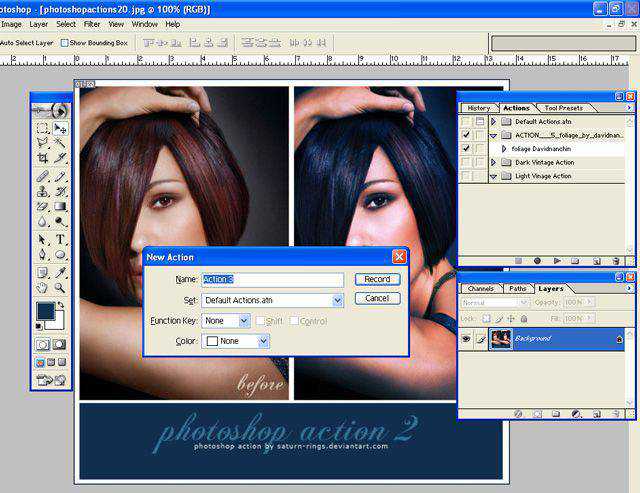
Task: Toggle the Show Bounding Box checkbox
Action: coord(65,43)
